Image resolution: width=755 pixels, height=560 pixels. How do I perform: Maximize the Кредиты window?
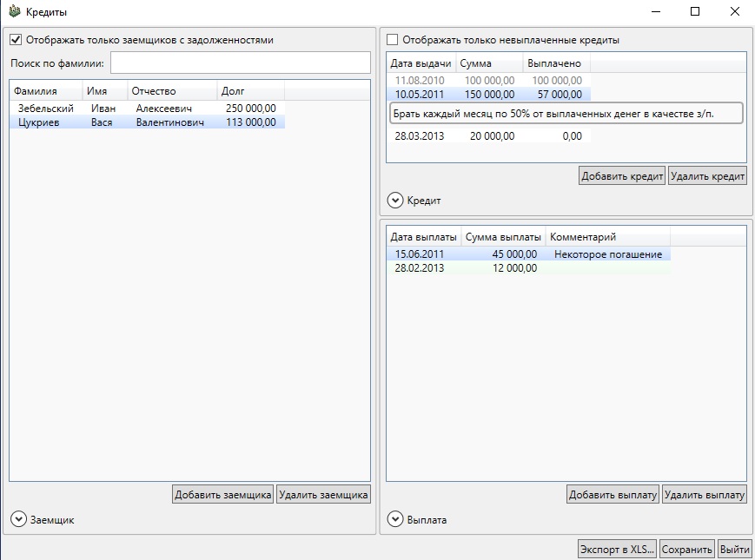[x=695, y=11]
